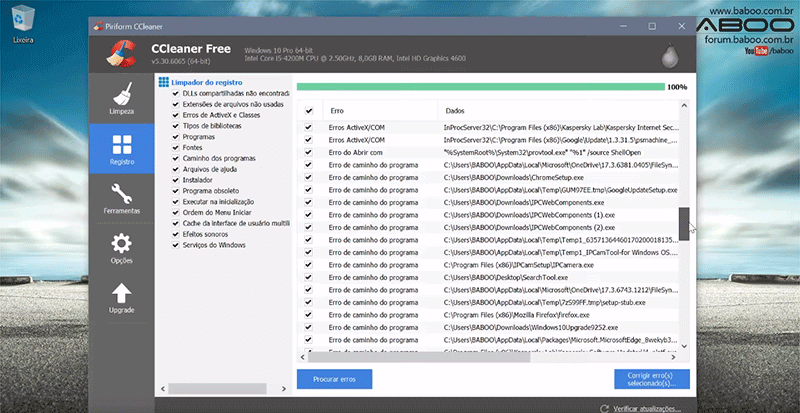The width and height of the screenshot is (800, 413).
Task: Click Procurar erros button
Action: [334, 379]
